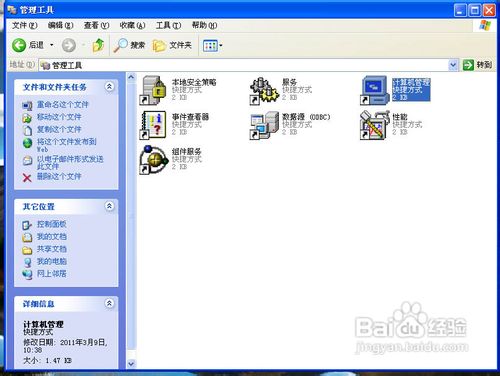The width and height of the screenshot is (500, 376).
Task: Maximize the 管理工具 window
Action: (474, 10)
